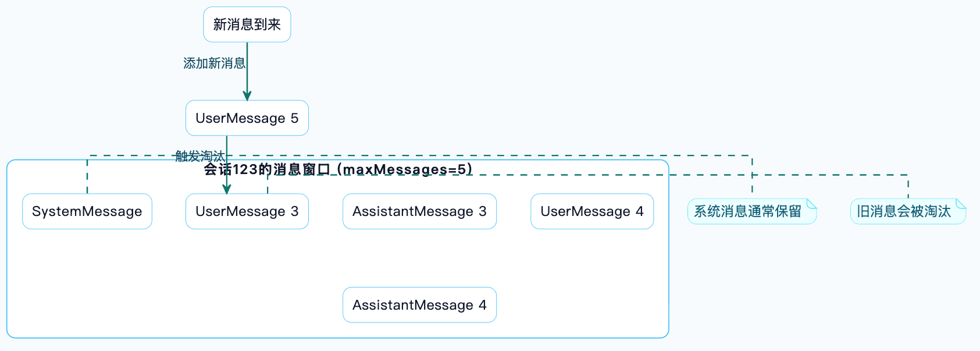Click the 触发淘汰 edge label
980x351 pixels.
click(200, 156)
